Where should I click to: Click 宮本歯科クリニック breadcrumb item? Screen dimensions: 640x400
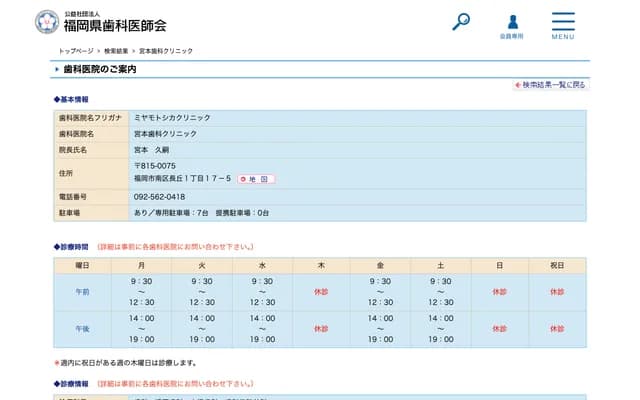click(166, 51)
